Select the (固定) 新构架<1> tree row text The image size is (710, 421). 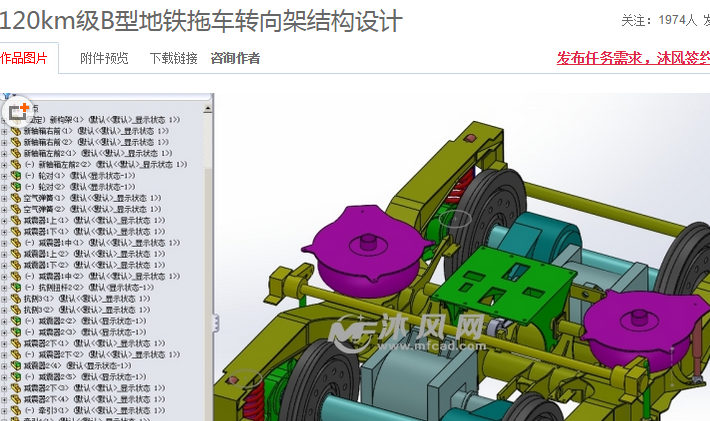click(x=103, y=120)
